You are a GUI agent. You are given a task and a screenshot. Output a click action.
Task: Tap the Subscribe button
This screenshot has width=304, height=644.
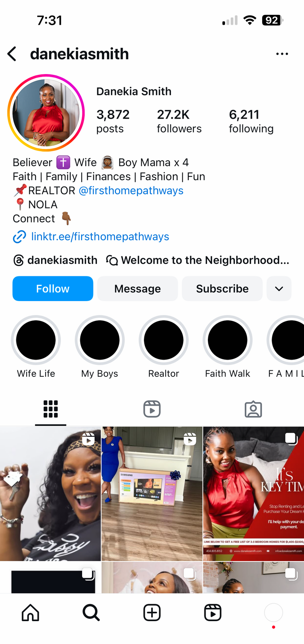click(x=222, y=289)
